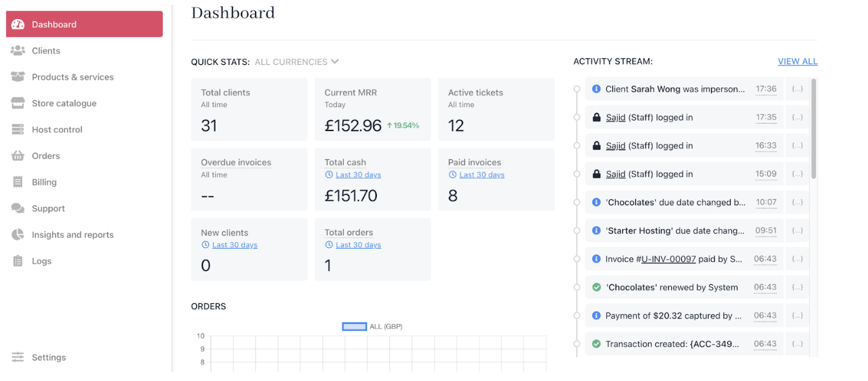Change Paid invoices Last 30 days period

pyautogui.click(x=481, y=175)
